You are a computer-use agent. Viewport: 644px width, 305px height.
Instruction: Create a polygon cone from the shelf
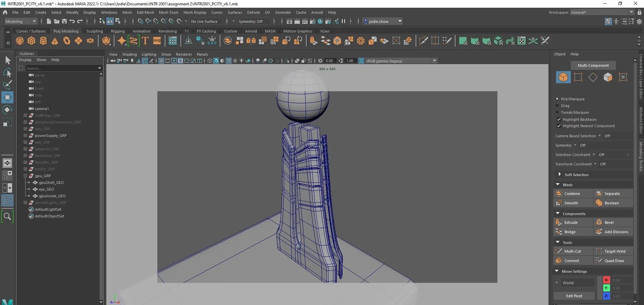[x=55, y=41]
